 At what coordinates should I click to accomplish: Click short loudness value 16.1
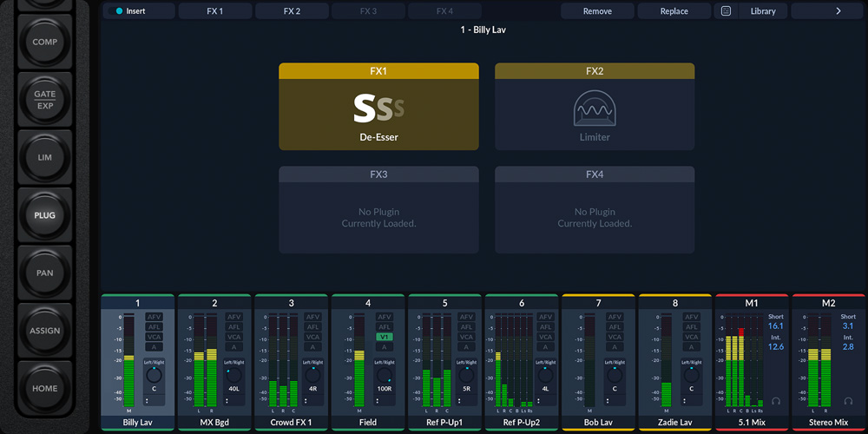click(x=775, y=326)
